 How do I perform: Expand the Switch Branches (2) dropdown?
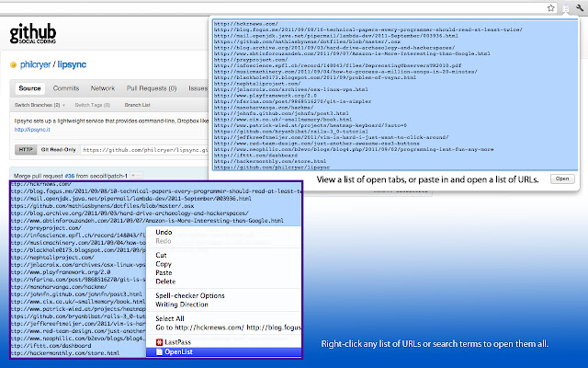(x=40, y=105)
